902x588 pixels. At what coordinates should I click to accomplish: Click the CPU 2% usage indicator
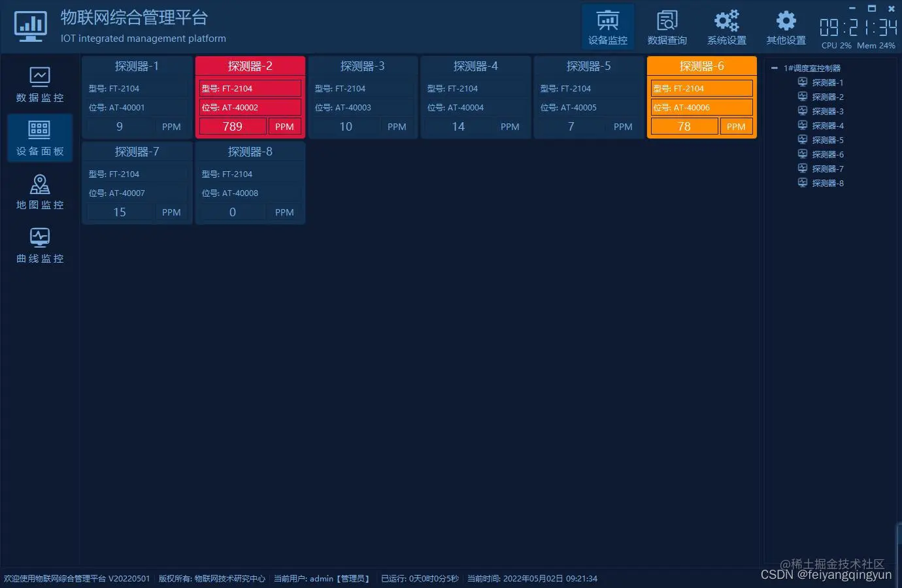837,46
